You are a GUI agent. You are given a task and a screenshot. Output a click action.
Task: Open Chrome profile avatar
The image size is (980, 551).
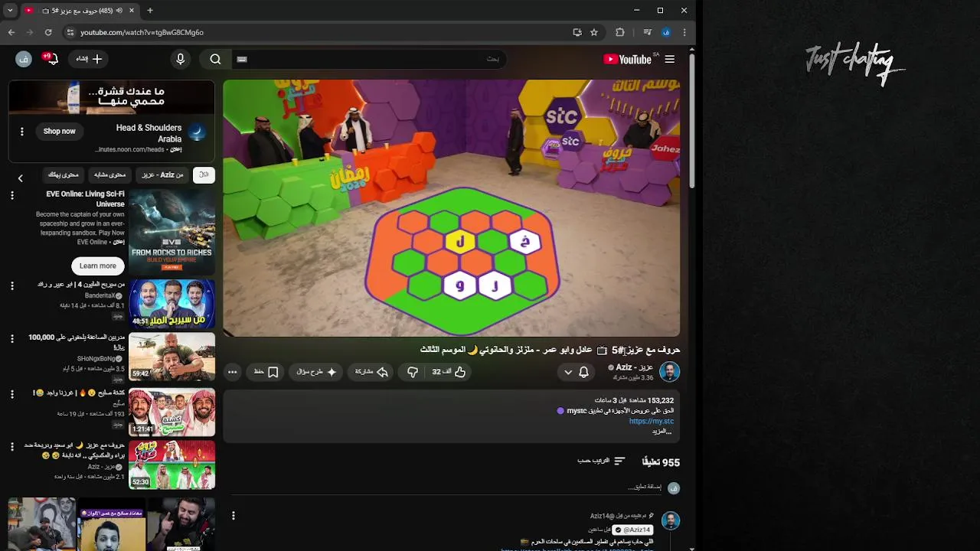click(666, 32)
